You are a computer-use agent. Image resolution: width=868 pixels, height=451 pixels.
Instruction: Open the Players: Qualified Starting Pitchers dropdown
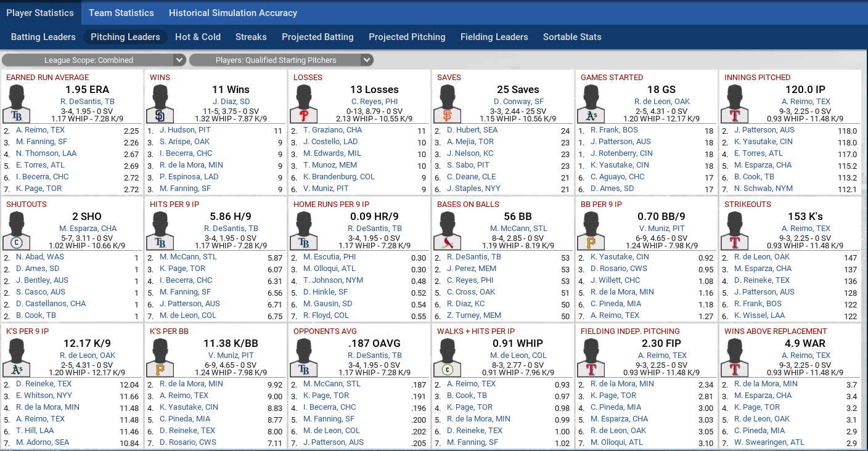point(281,60)
